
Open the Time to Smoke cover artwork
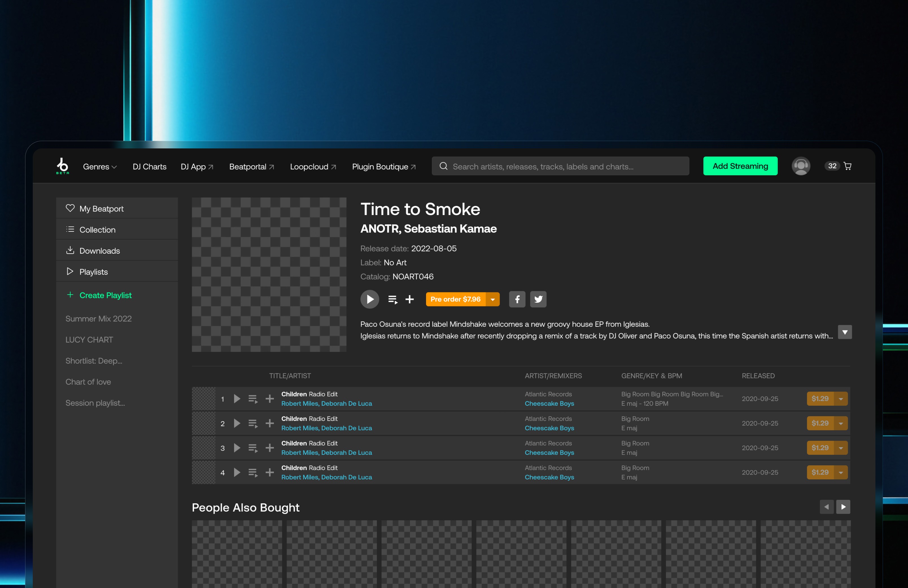(x=269, y=275)
